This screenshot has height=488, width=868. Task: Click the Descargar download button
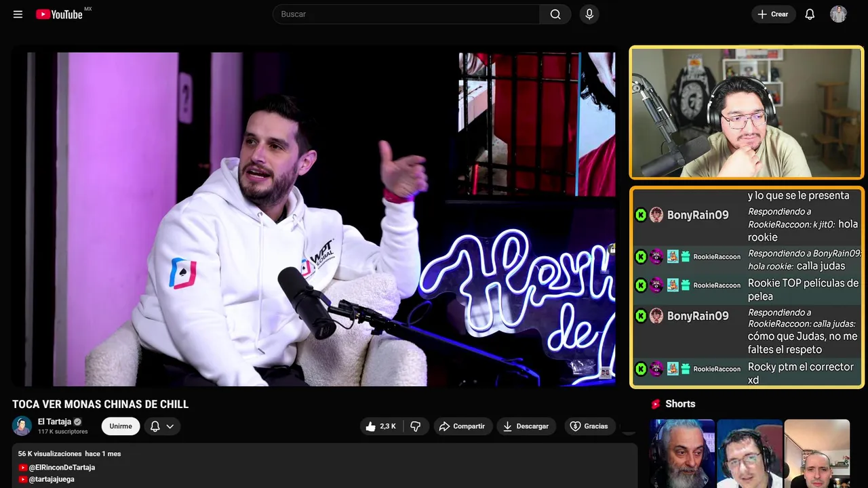(x=526, y=426)
